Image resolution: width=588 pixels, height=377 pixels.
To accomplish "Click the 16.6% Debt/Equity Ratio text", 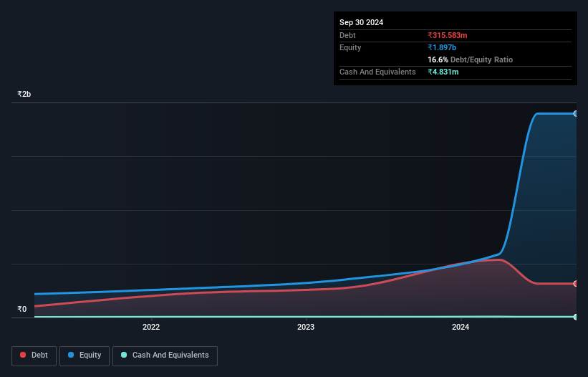I will click(471, 59).
